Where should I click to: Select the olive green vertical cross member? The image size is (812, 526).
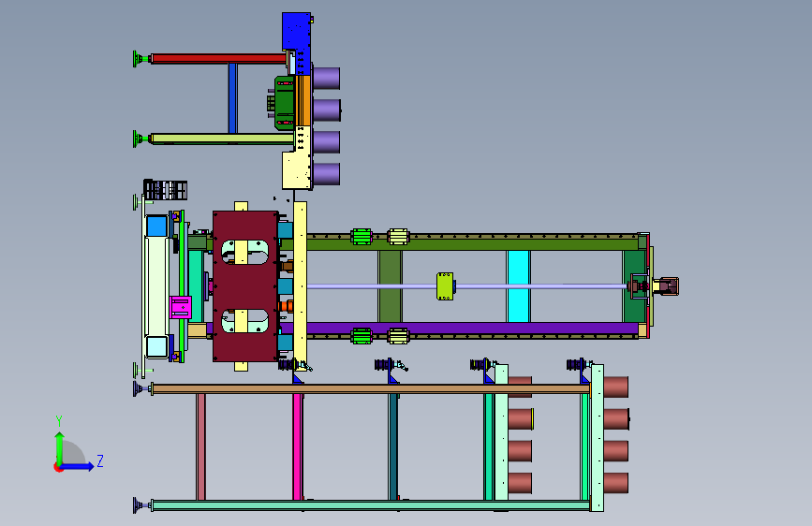[x=390, y=286]
